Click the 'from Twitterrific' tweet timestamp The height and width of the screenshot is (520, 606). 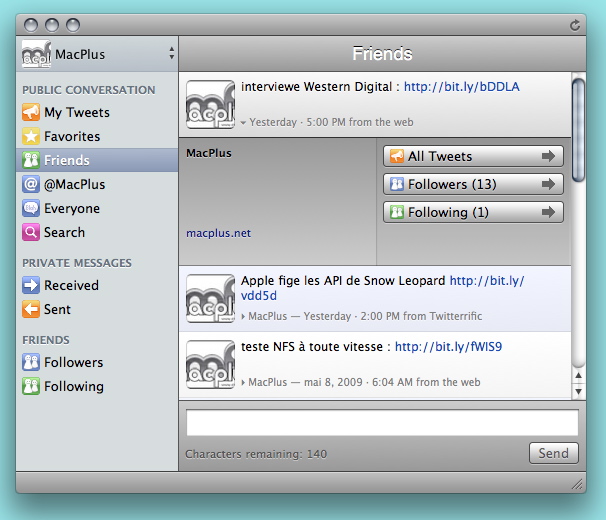(x=443, y=316)
